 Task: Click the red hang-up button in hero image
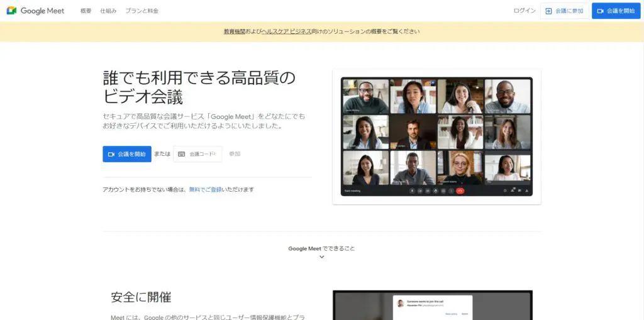click(x=460, y=190)
